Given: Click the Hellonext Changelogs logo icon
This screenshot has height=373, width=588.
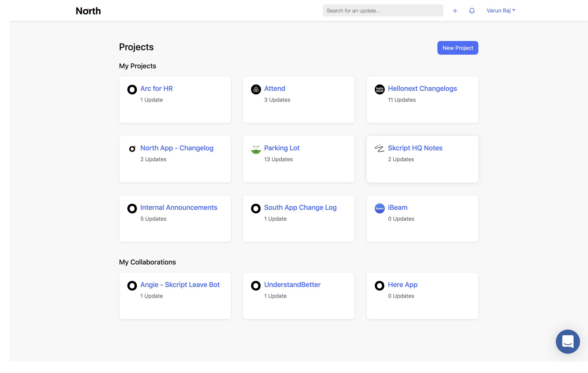Looking at the screenshot, I should pyautogui.click(x=380, y=89).
